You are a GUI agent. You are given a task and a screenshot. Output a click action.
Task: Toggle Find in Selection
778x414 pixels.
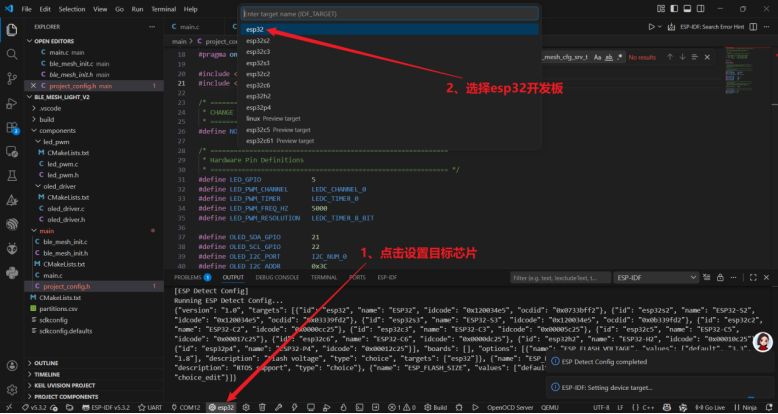click(695, 57)
